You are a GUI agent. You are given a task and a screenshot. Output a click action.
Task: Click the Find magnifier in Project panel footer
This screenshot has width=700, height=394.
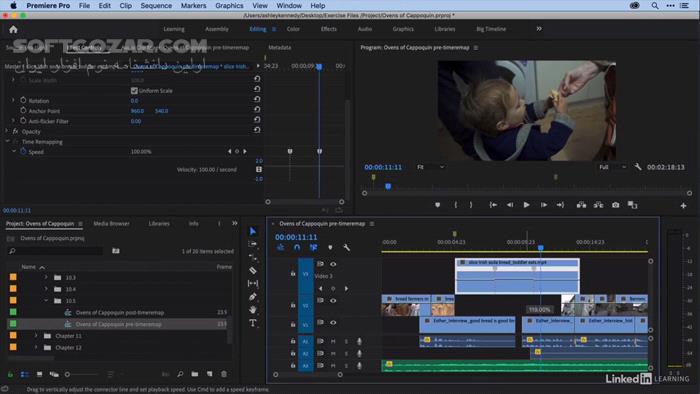coord(180,374)
